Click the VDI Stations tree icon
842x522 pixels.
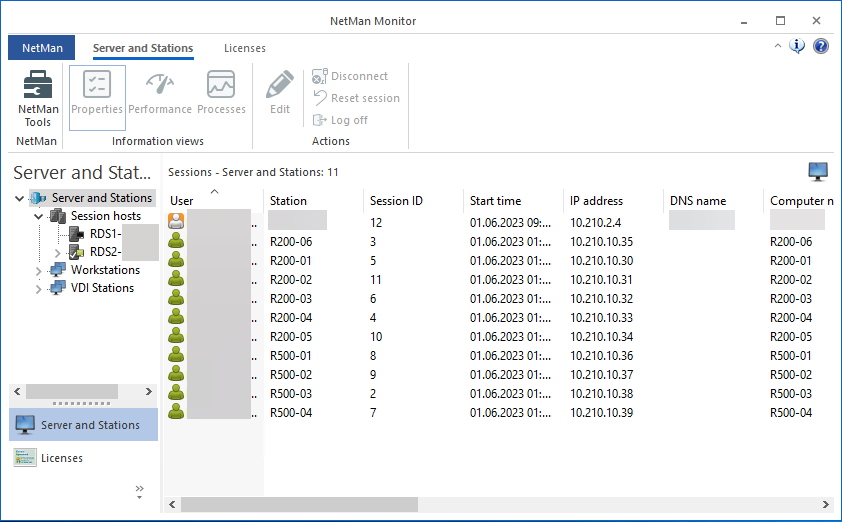pos(57,288)
